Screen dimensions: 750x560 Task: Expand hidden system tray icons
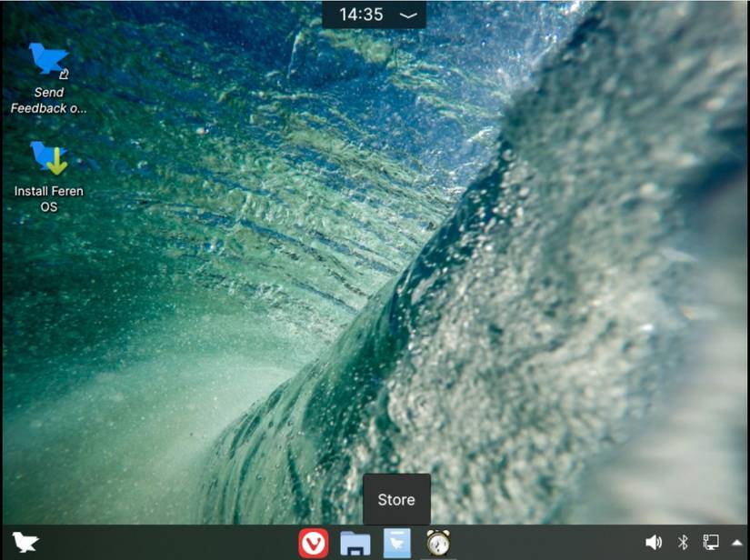coord(736,543)
